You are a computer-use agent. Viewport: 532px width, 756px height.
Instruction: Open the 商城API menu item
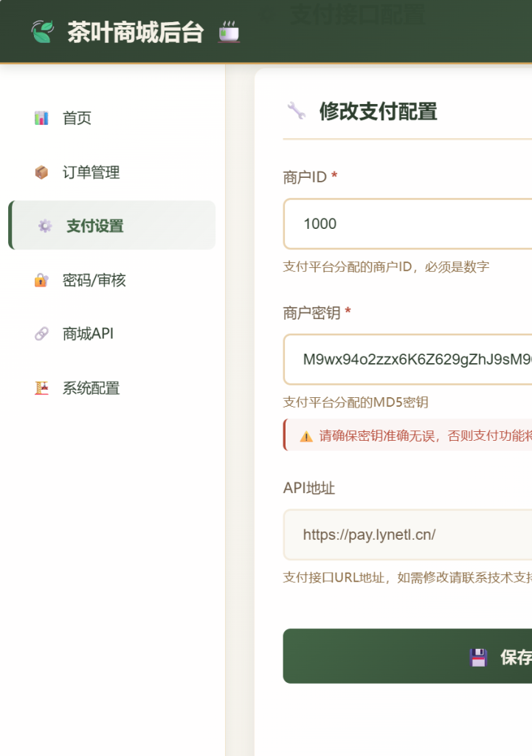[x=112, y=334]
